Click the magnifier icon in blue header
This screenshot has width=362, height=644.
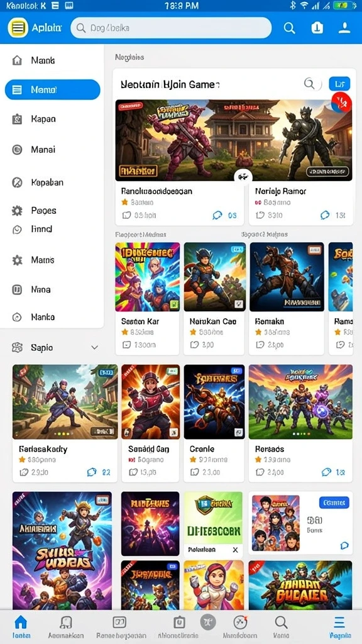tap(289, 28)
